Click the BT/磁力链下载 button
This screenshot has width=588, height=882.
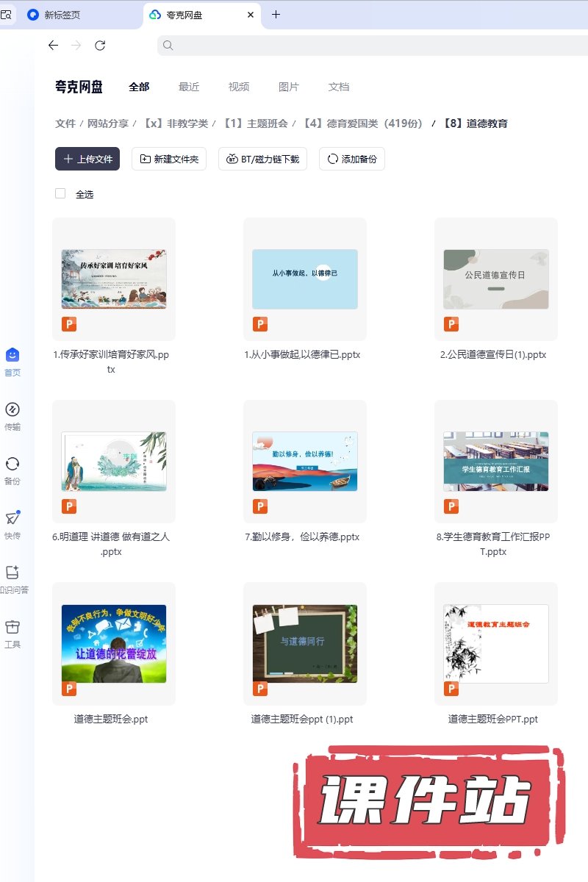click(262, 159)
